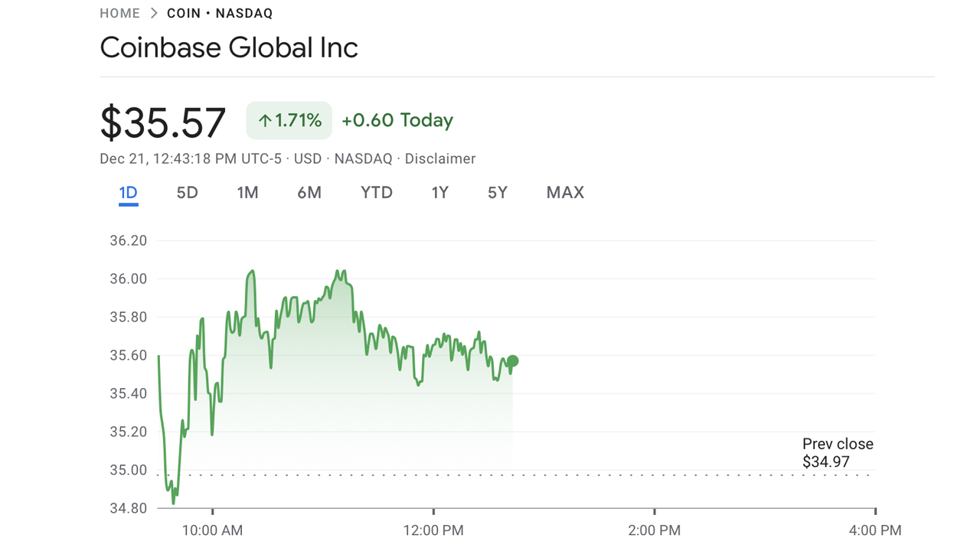This screenshot has width=980, height=551.
Task: Open the 1M price history tab
Action: [247, 193]
